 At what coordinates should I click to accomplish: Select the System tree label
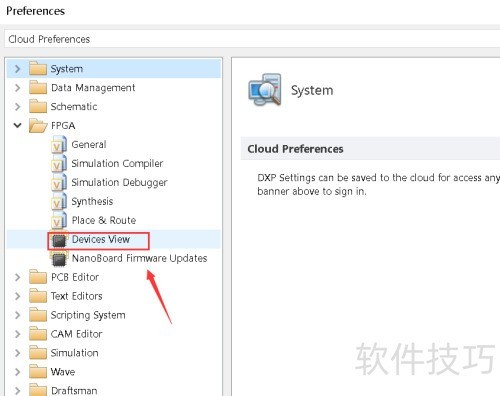(x=67, y=69)
